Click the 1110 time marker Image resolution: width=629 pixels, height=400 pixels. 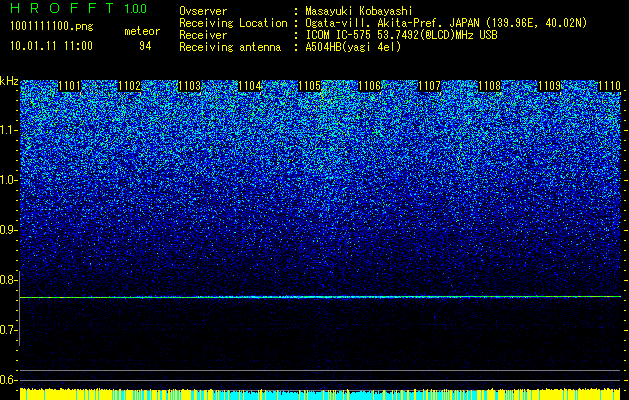pyautogui.click(x=610, y=86)
